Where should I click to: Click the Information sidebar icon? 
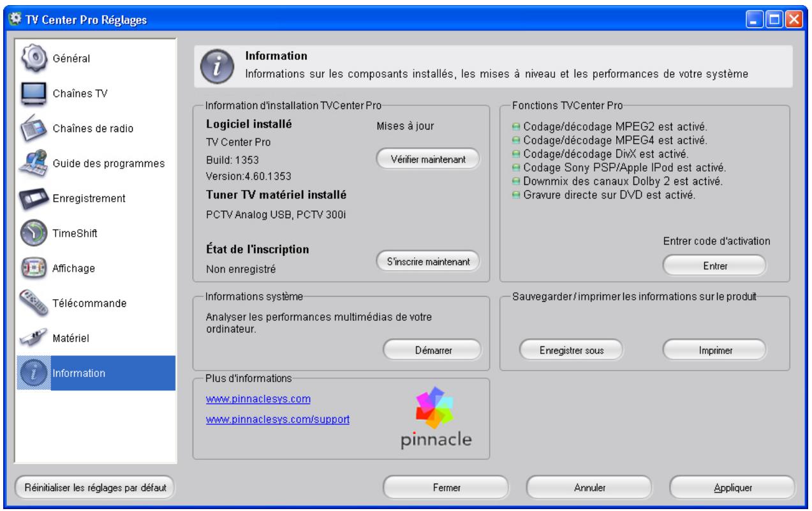(33, 373)
